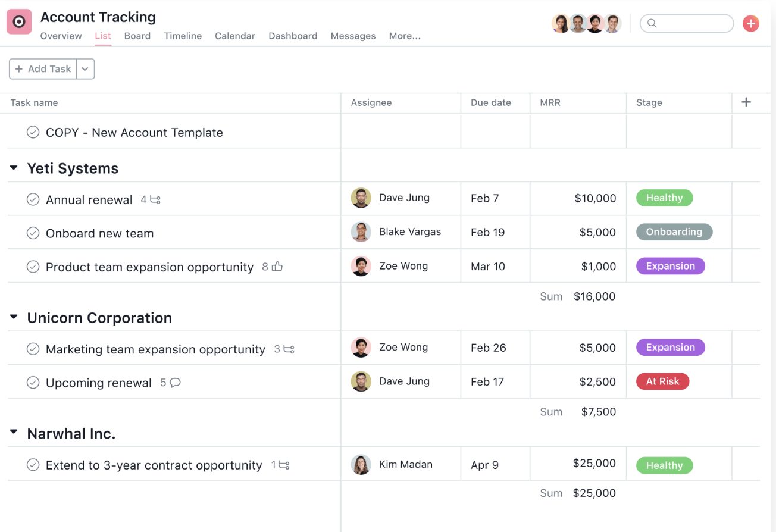The image size is (776, 532).
Task: Toggle completion for Upcoming renewal task
Action: pyautogui.click(x=33, y=383)
